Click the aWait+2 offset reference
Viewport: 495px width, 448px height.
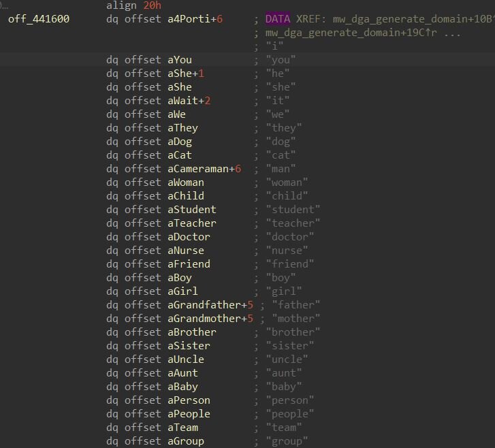[x=189, y=101]
